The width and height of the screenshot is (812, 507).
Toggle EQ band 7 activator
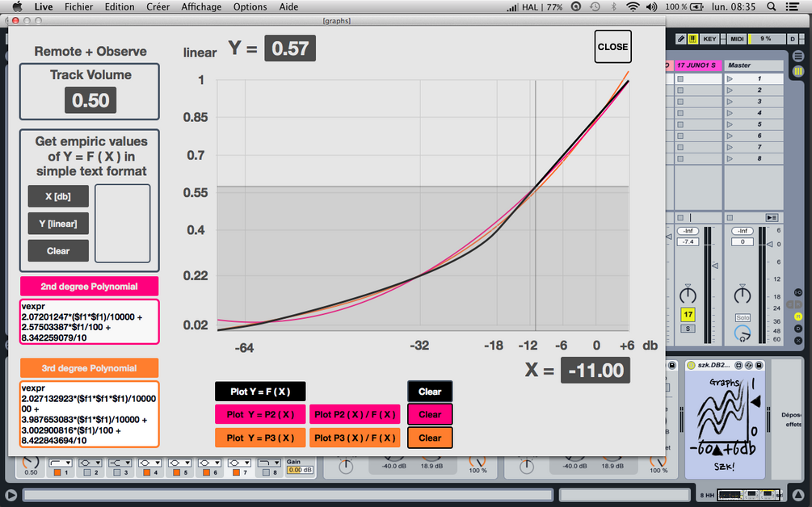pos(236,472)
